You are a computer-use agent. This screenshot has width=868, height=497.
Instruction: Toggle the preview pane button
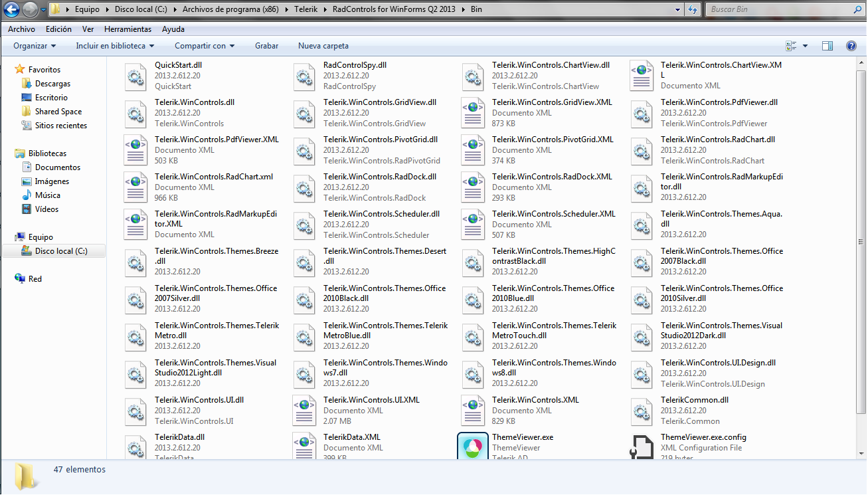827,46
